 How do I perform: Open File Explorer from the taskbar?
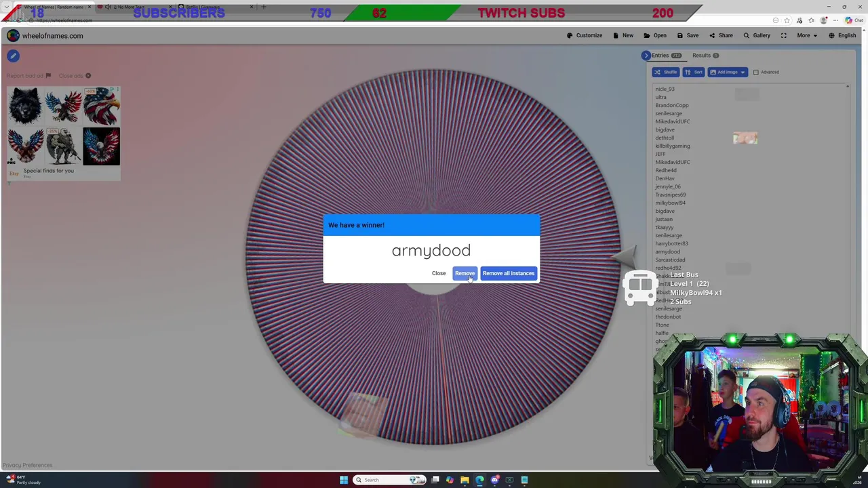tap(465, 480)
